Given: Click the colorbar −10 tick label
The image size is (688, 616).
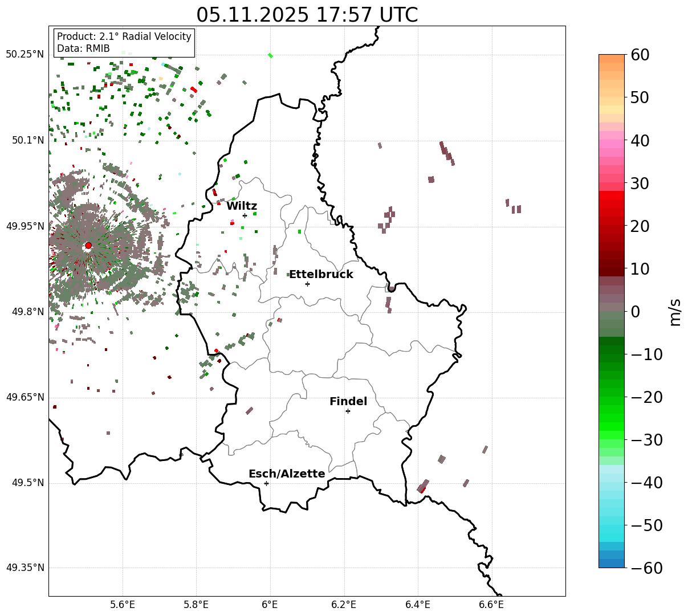Looking at the screenshot, I should pyautogui.click(x=646, y=354).
